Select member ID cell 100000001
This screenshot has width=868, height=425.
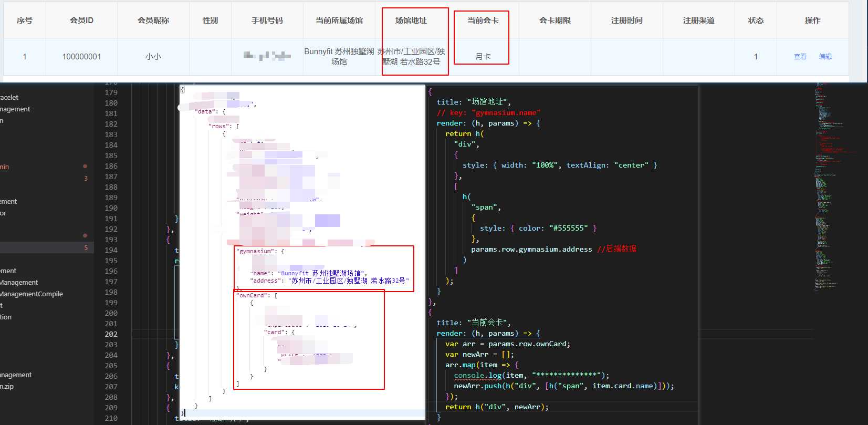81,57
